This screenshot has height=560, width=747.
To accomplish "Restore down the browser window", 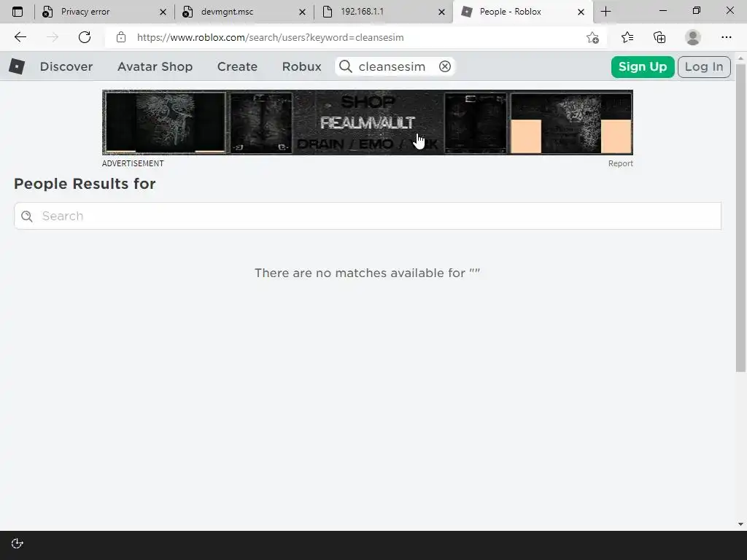I will coord(697,10).
